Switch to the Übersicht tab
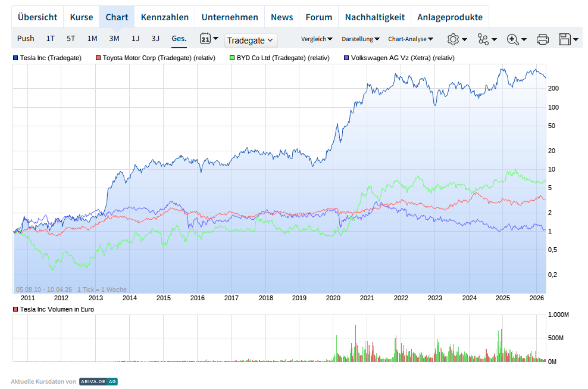The image size is (588, 389). (37, 17)
